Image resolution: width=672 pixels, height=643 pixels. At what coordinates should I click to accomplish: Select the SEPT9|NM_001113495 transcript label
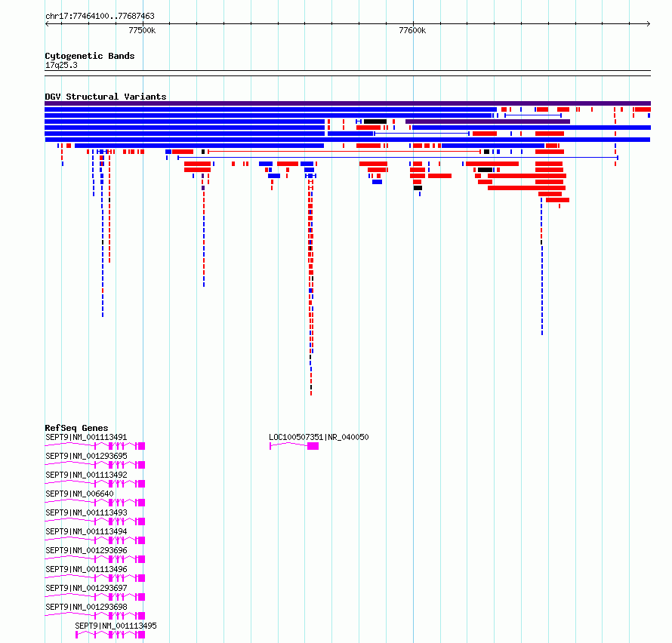116,626
